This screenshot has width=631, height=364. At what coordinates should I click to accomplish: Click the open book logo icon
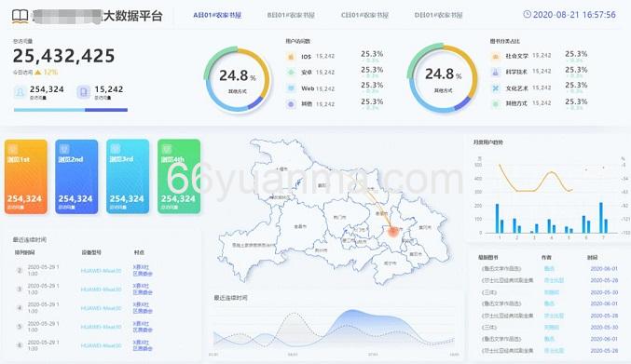click(20, 16)
